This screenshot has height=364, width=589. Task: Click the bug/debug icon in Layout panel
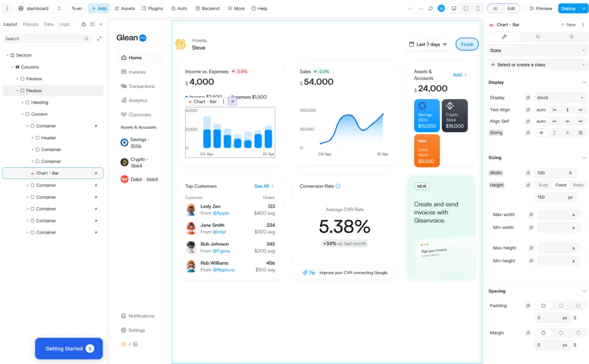[x=84, y=24]
